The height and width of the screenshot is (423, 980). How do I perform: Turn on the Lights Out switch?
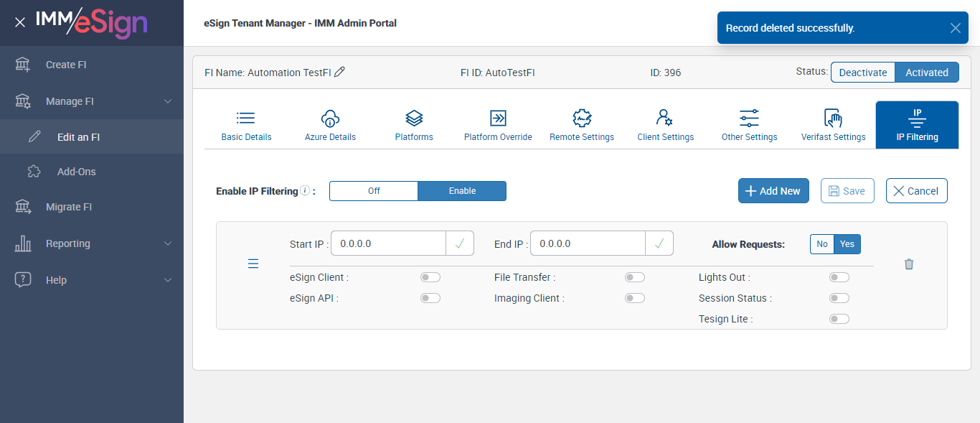tap(839, 277)
